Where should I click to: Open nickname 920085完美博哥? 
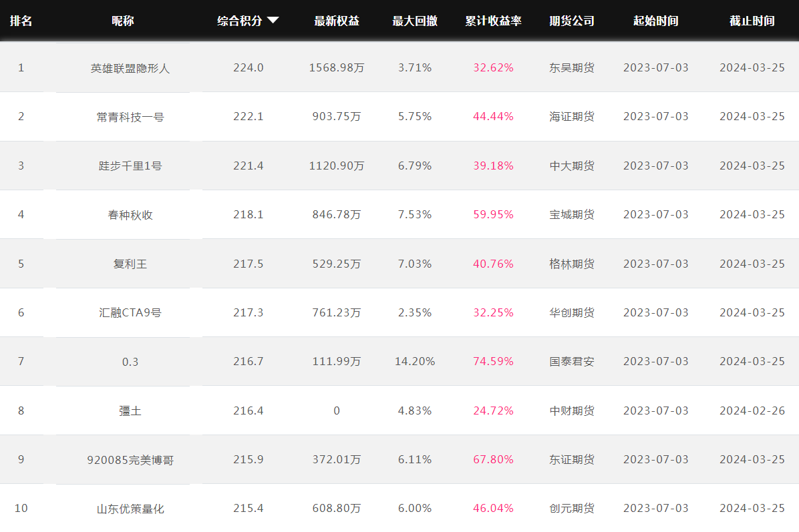[130, 460]
